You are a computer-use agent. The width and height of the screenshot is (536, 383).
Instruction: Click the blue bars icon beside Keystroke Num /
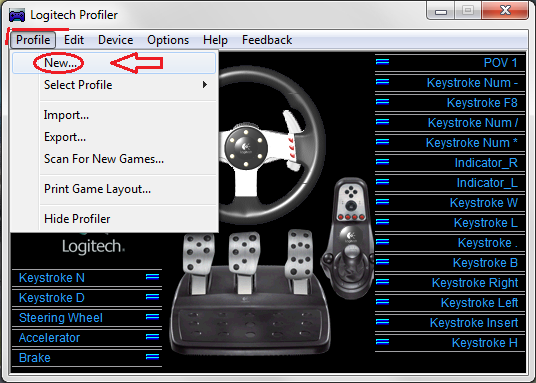[x=382, y=122]
